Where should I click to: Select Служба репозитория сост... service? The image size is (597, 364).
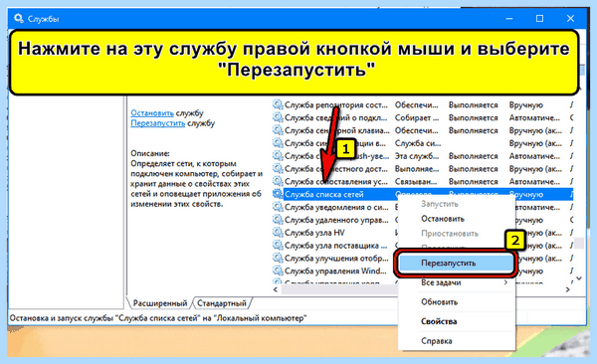[336, 104]
